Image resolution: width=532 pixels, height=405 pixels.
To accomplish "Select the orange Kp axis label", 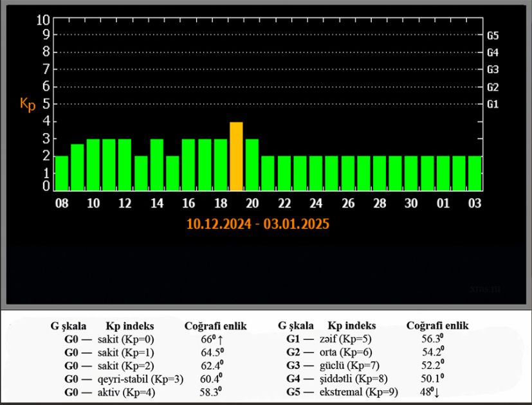I will tap(26, 105).
